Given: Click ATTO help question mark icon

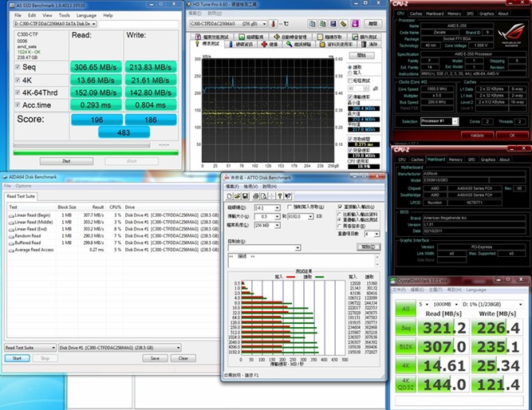Looking at the screenshot, I should click(280, 196).
